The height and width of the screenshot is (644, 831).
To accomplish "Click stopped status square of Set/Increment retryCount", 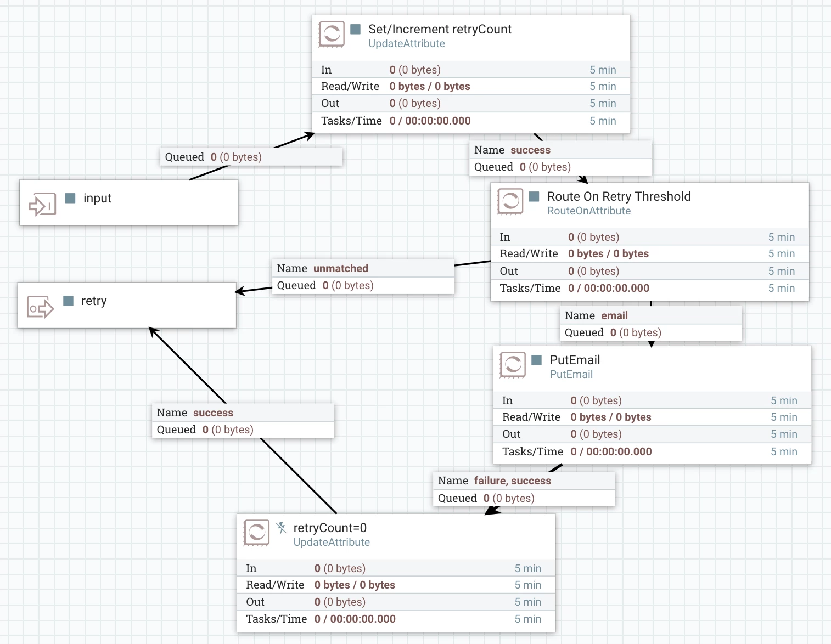I will 356,29.
